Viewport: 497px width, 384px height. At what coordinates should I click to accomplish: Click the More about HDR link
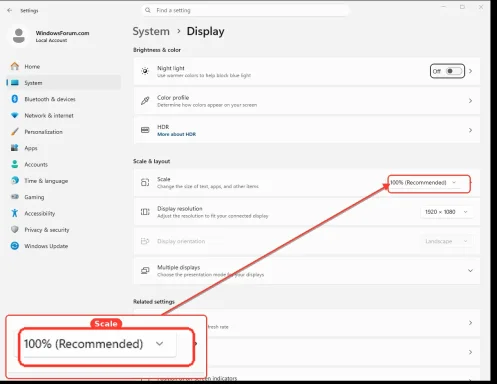[177, 134]
